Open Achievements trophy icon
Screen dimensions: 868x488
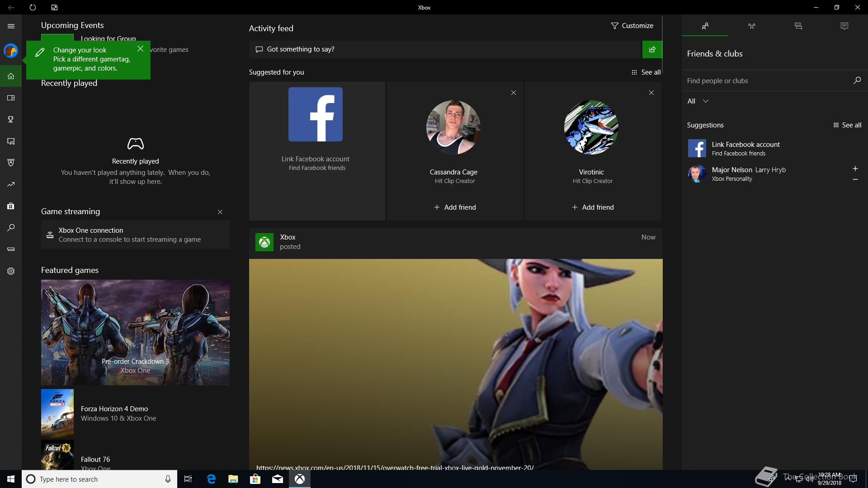[x=11, y=119]
